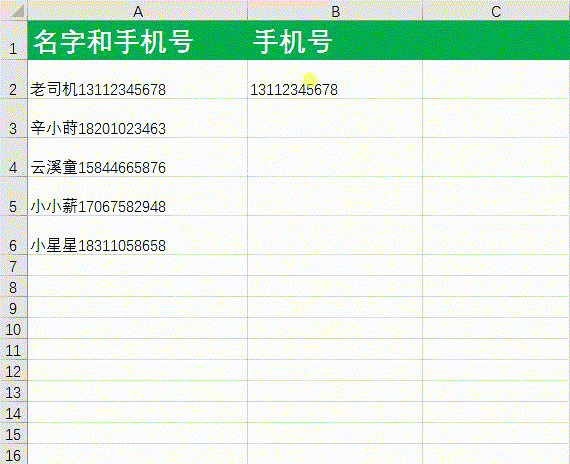The image size is (570, 464).
Task: Click empty cell B3 beside 辛小莳
Action: click(x=335, y=118)
